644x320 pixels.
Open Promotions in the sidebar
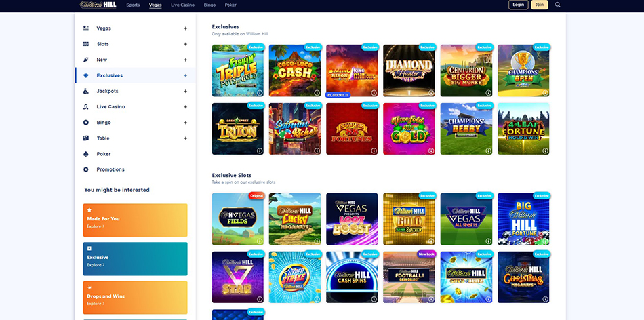[x=110, y=169]
